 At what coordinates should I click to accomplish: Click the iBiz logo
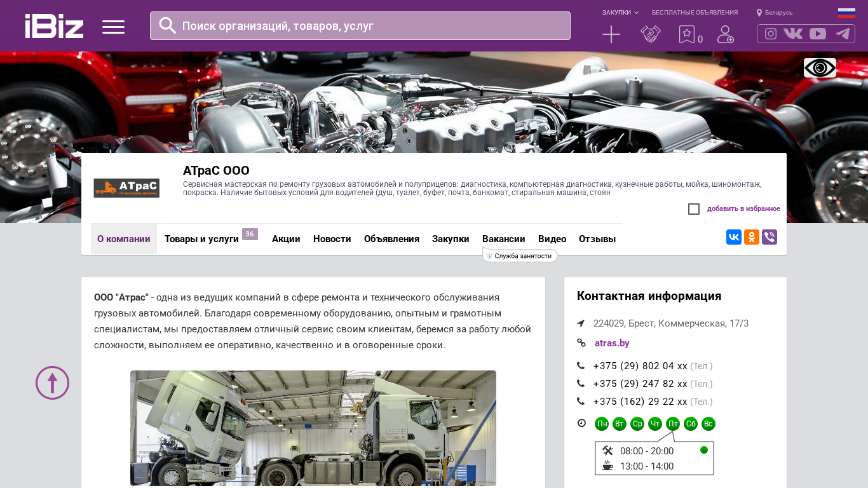pyautogui.click(x=54, y=26)
